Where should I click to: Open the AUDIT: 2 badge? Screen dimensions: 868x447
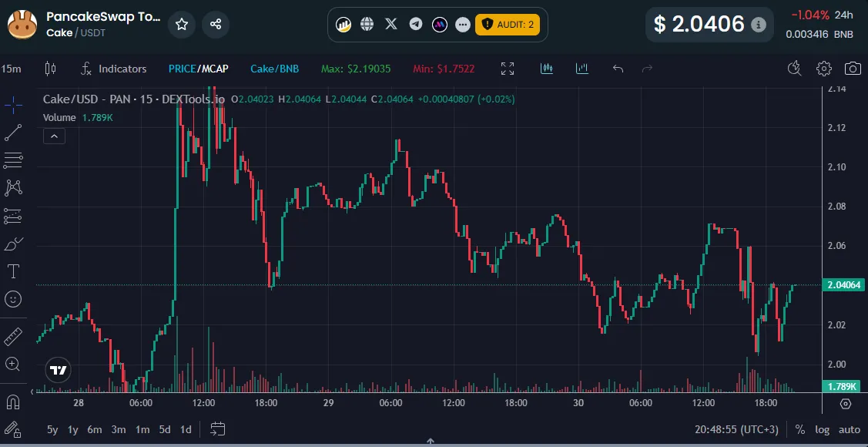pyautogui.click(x=507, y=25)
